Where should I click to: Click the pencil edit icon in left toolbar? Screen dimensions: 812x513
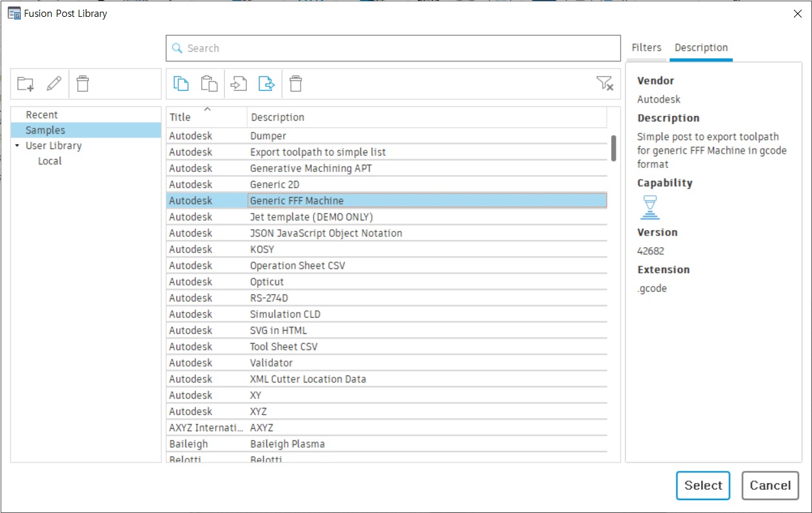[x=54, y=84]
